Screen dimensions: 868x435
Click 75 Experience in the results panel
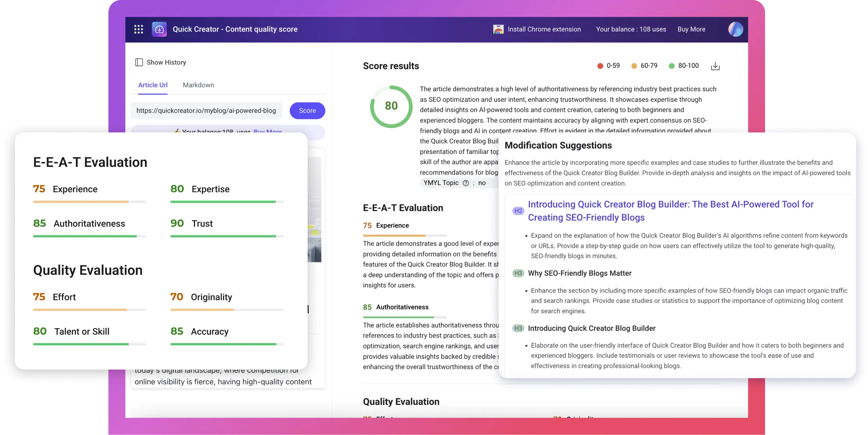[386, 225]
